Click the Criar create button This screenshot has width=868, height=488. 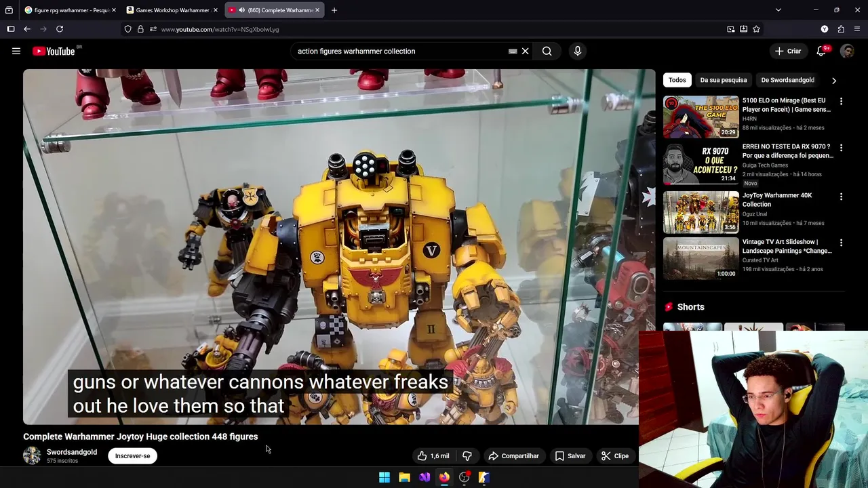pyautogui.click(x=788, y=51)
